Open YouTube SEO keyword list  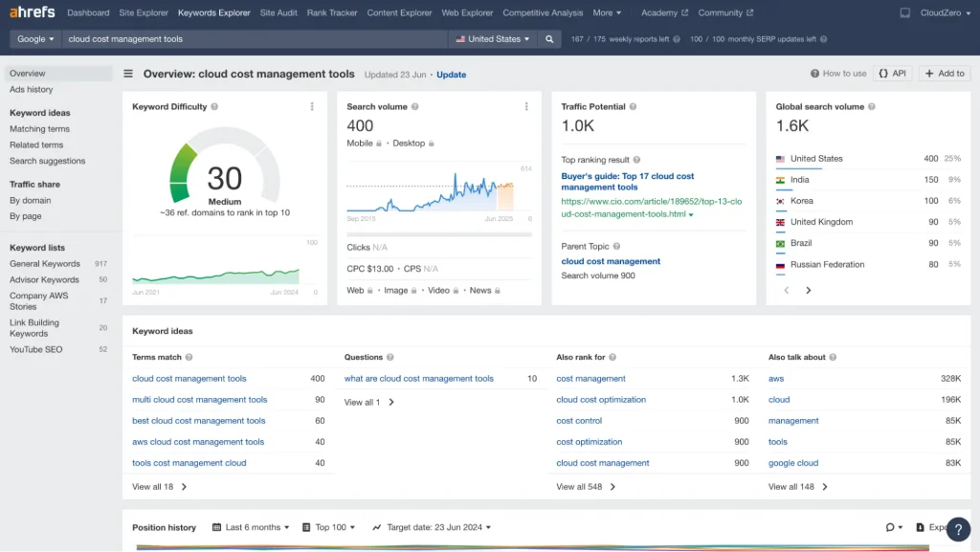pos(35,350)
